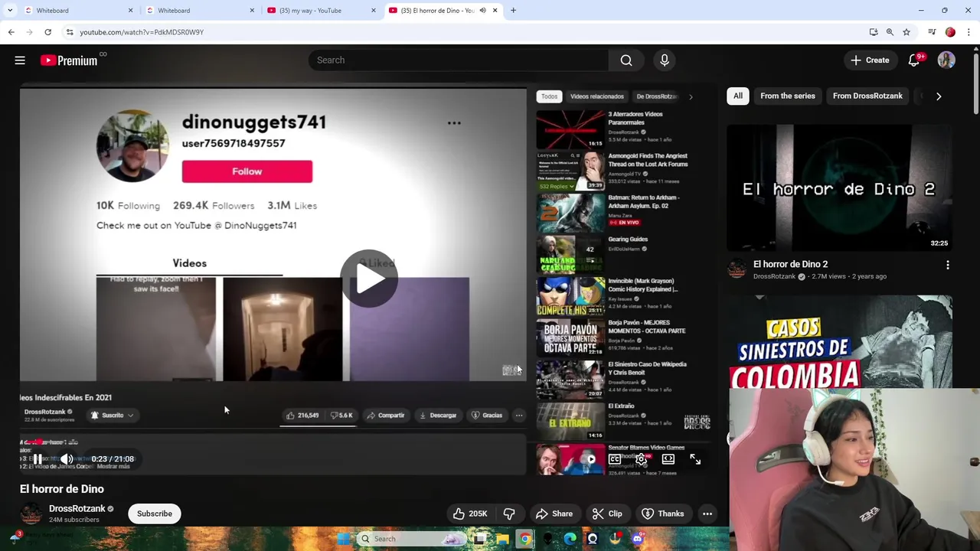The height and width of the screenshot is (551, 980).
Task: Open a new browser tab
Action: (514, 11)
